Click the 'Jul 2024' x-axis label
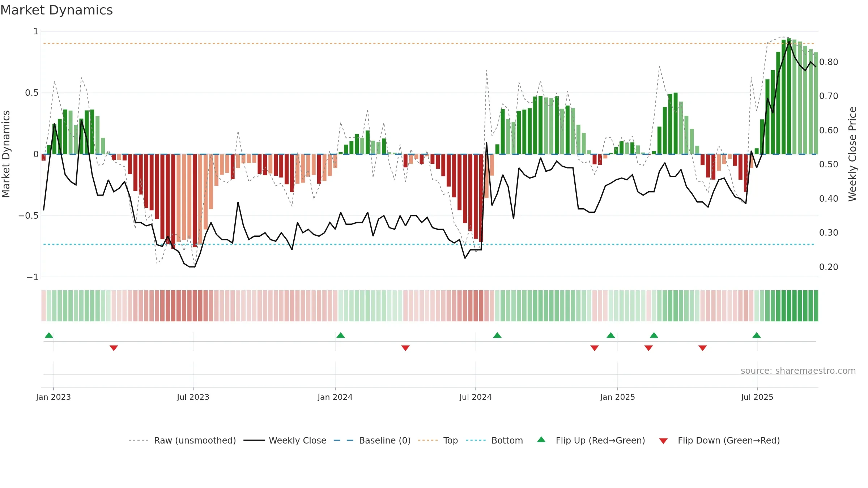Image resolution: width=868 pixels, height=488 pixels. (x=476, y=397)
